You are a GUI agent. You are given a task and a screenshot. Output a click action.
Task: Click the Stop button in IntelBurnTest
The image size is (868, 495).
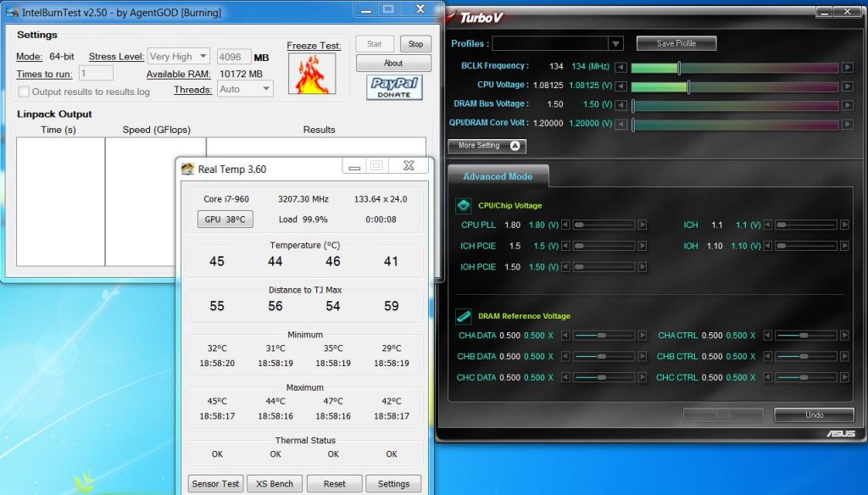pos(415,44)
